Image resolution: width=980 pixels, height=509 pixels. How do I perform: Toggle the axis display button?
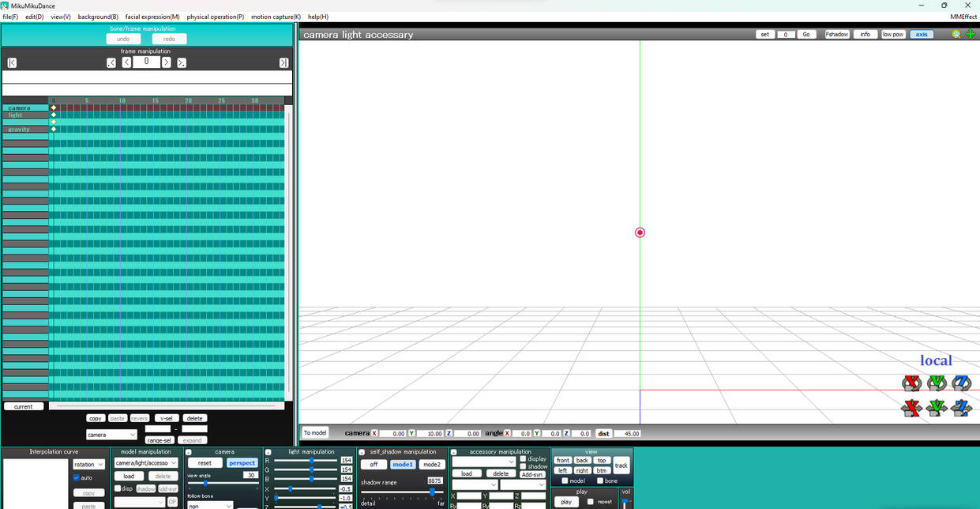(922, 34)
